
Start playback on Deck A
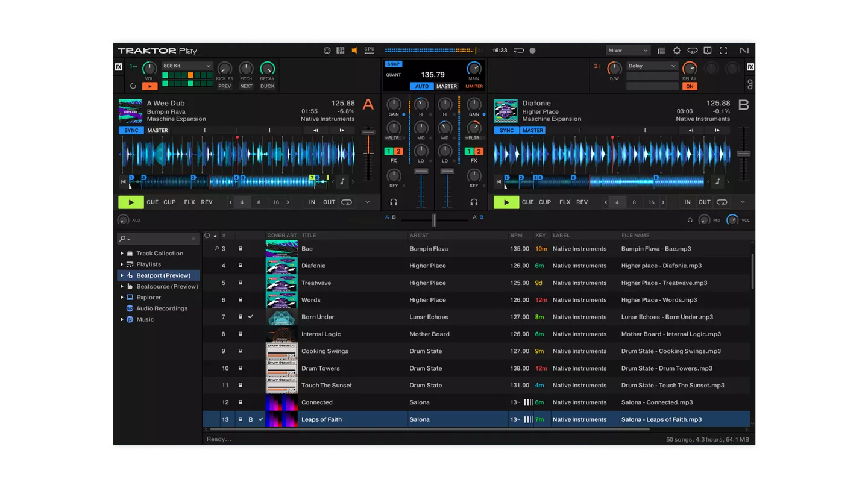point(131,202)
